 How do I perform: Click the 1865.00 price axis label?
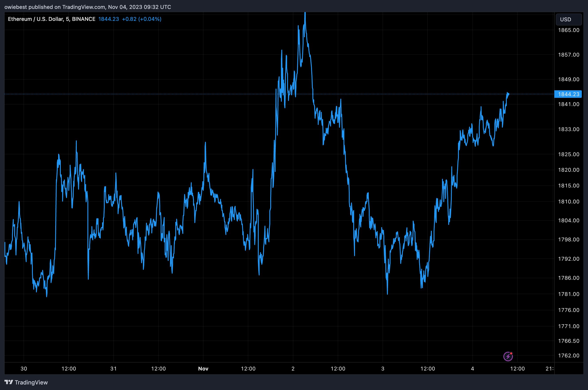pos(569,30)
